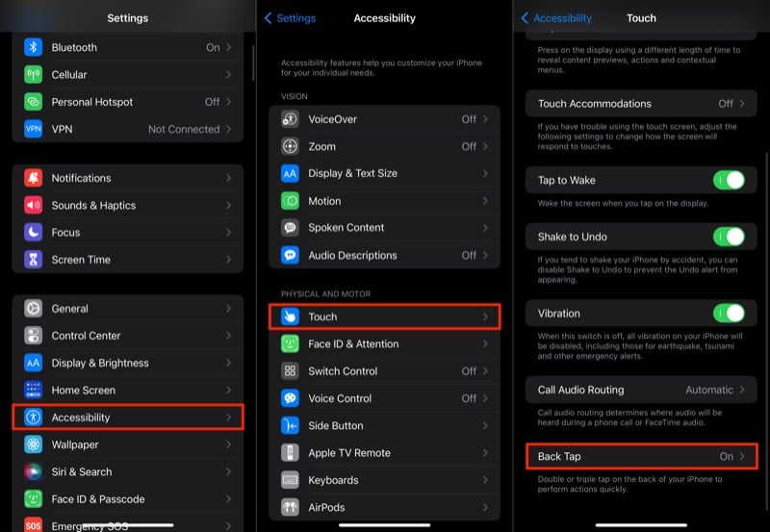Tap the Accessibility panel home indicator bar

pos(384,525)
